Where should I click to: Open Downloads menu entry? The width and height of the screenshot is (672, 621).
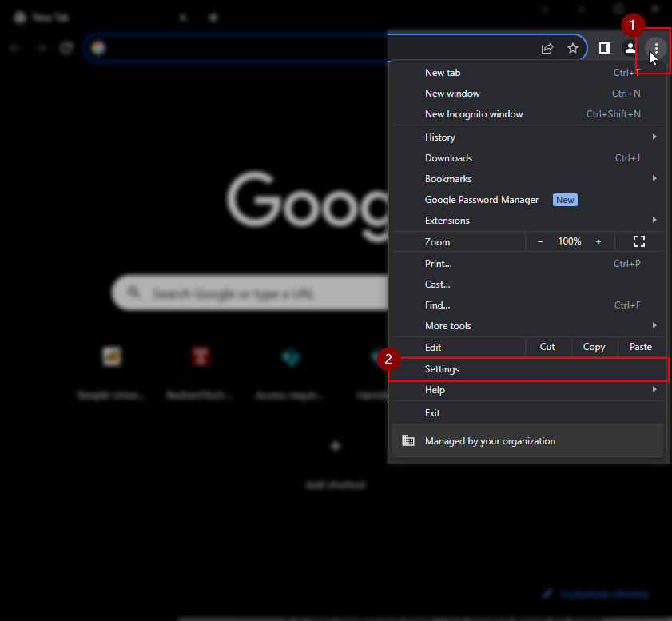click(x=448, y=158)
